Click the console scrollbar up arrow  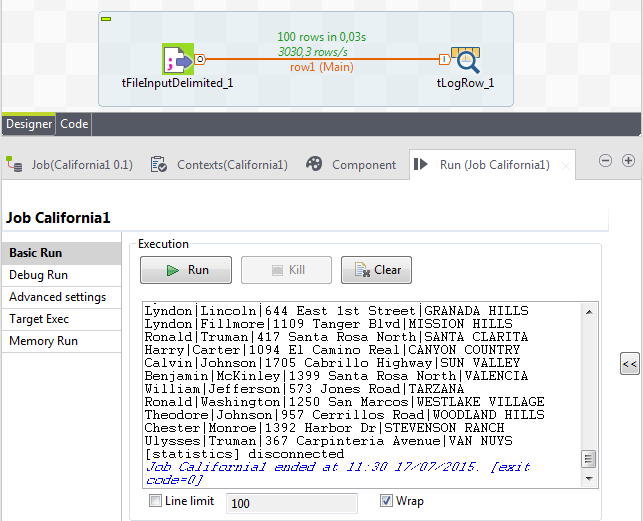click(x=589, y=312)
